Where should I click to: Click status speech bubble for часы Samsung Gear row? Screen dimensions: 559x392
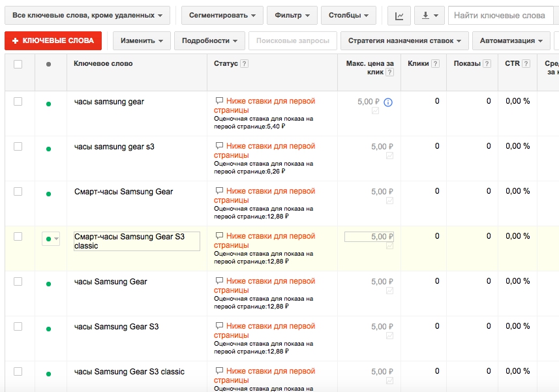(x=219, y=281)
